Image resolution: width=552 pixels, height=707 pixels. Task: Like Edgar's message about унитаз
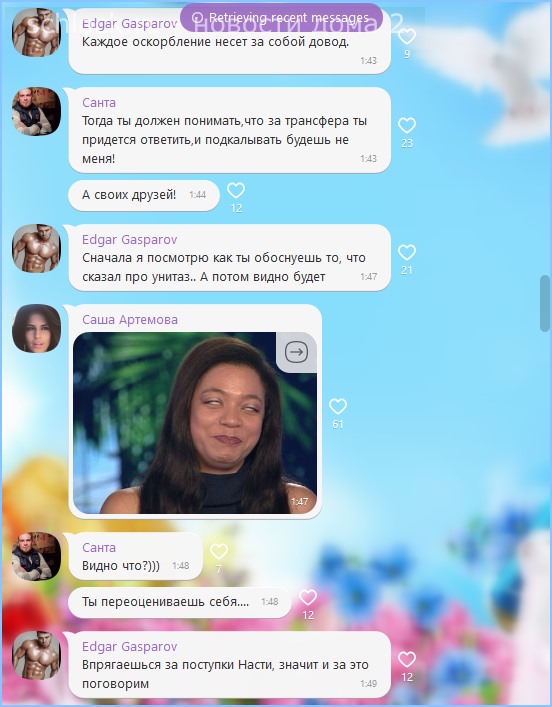click(x=407, y=252)
